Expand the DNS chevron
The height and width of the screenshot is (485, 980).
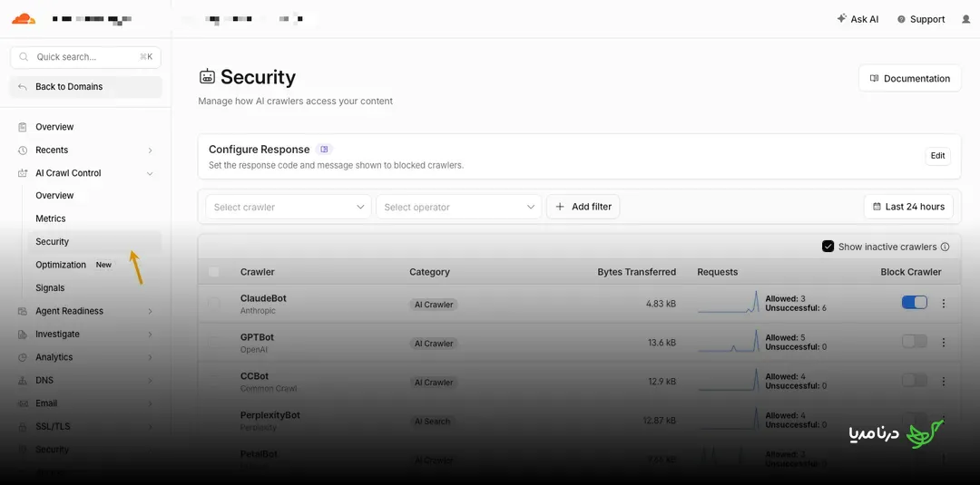pyautogui.click(x=150, y=380)
